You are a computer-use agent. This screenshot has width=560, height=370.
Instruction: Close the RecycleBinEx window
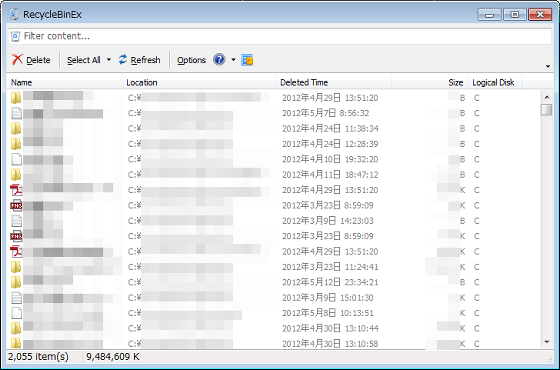coord(540,15)
